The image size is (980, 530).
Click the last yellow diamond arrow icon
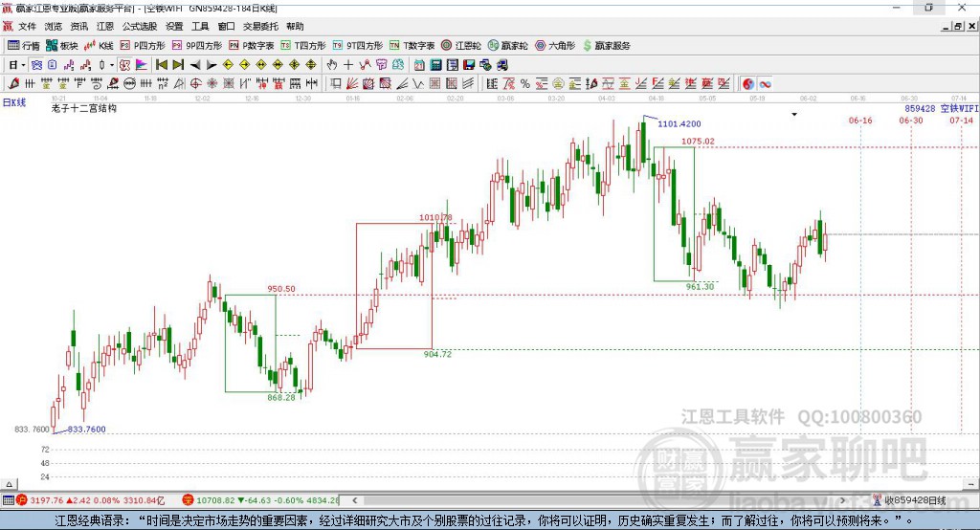(311, 65)
